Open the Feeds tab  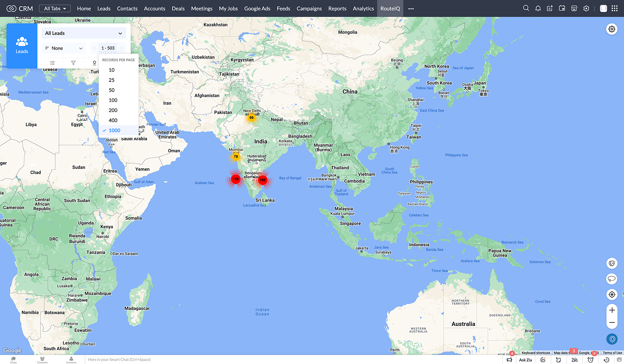283,8
